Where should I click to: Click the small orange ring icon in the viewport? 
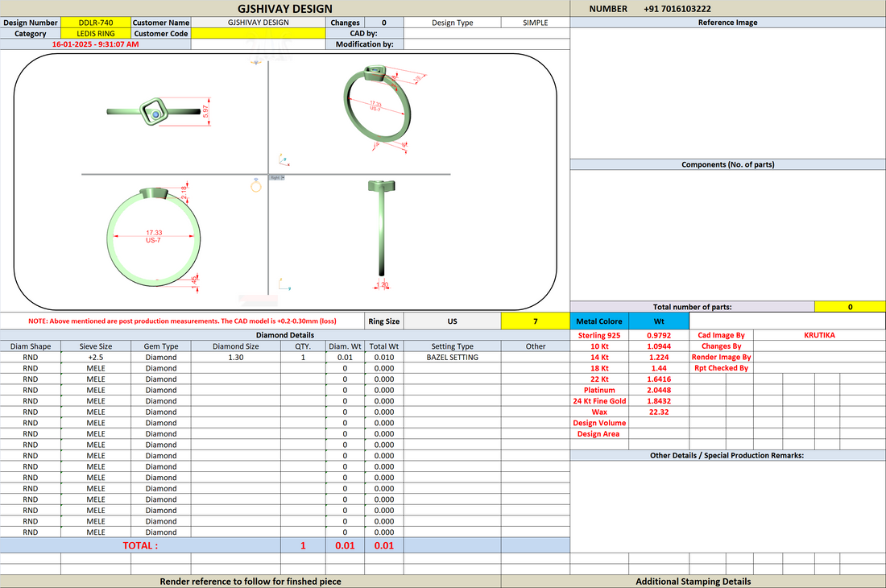click(256, 185)
